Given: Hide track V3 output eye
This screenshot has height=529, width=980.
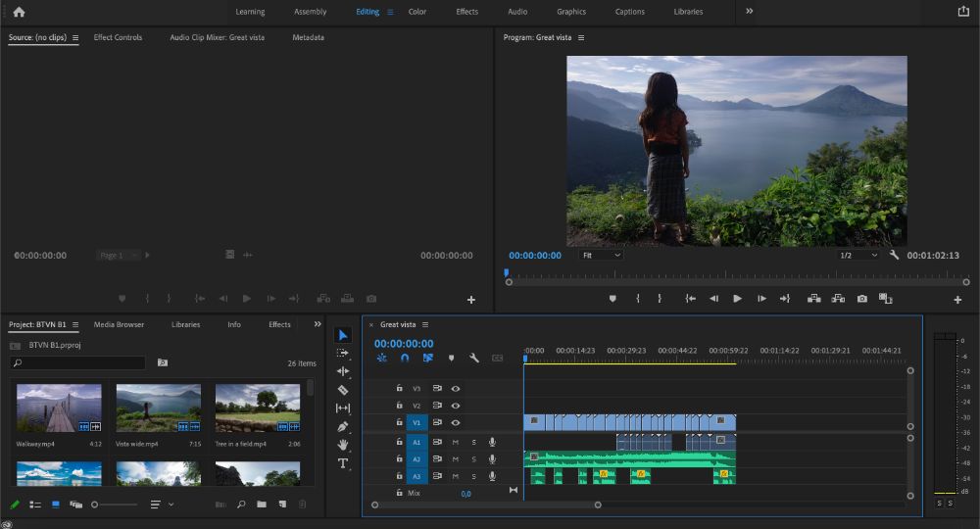Looking at the screenshot, I should [456, 389].
